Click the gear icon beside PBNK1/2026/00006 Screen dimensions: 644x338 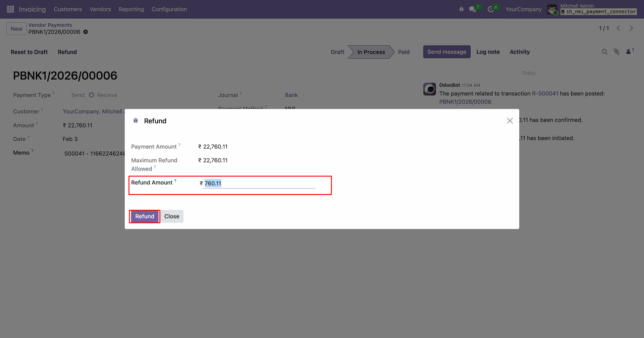(86, 32)
